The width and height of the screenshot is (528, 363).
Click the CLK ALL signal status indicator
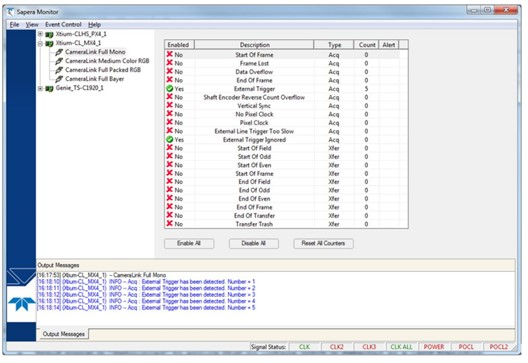(x=401, y=347)
